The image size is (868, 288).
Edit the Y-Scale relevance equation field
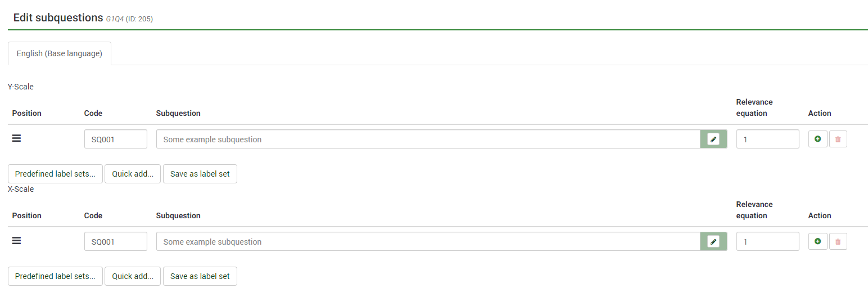pyautogui.click(x=767, y=139)
